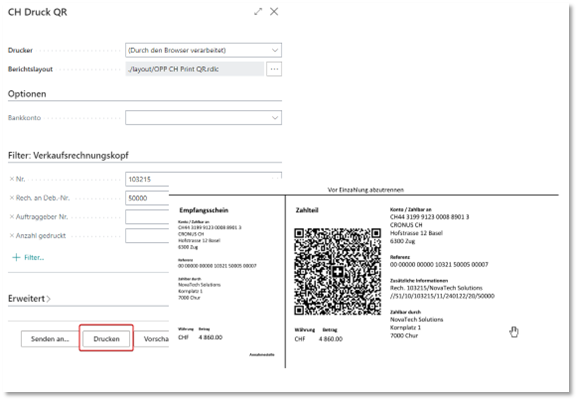Open the Bankkonto dropdown
This screenshot has width=578, height=401.
tap(275, 118)
